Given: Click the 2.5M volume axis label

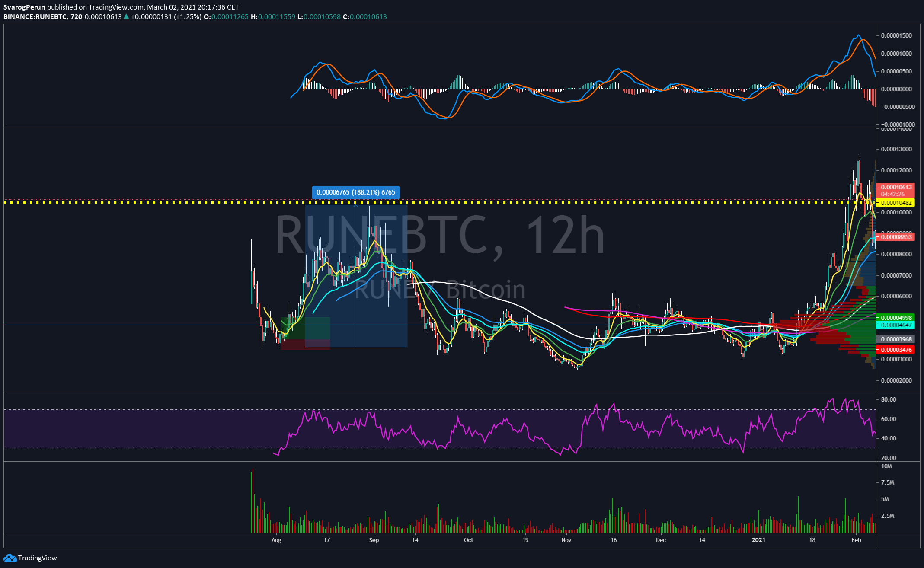Looking at the screenshot, I should (888, 516).
